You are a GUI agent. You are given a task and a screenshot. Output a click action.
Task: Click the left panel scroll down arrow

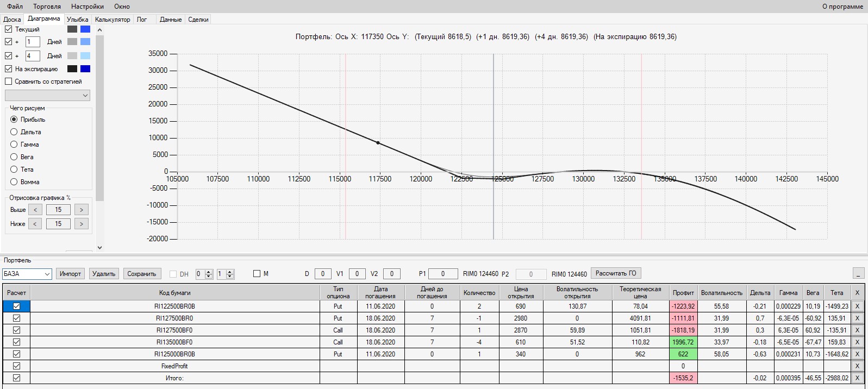point(99,248)
